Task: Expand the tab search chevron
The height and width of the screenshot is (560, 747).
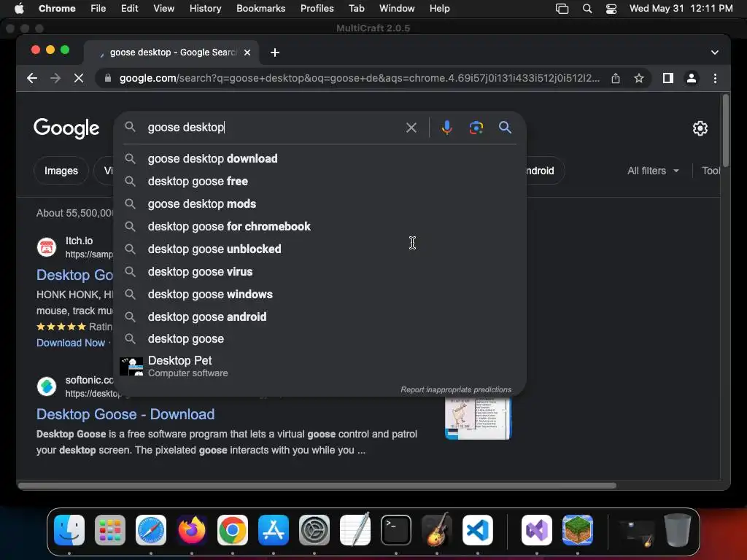Action: pos(715,52)
